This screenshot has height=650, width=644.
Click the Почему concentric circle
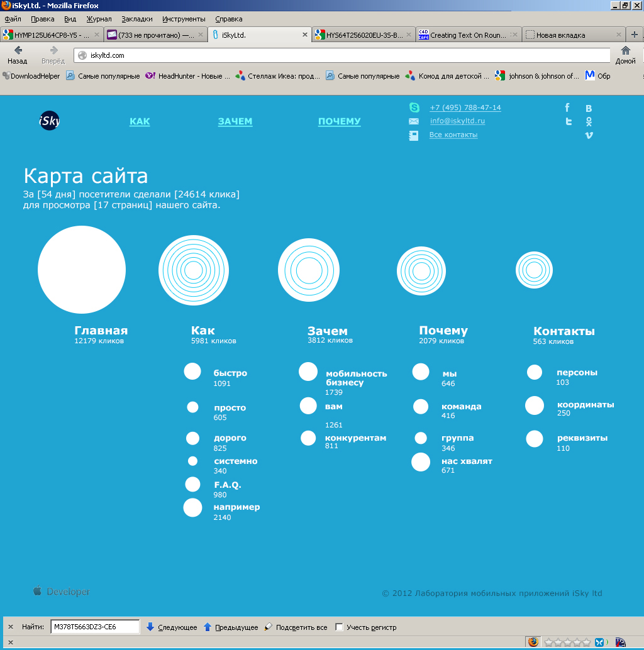pos(421,271)
